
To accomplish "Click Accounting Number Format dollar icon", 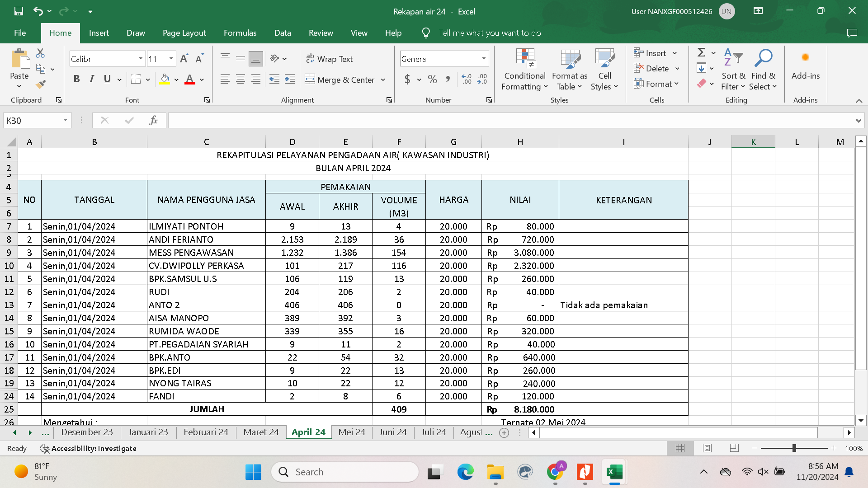I will [x=407, y=80].
